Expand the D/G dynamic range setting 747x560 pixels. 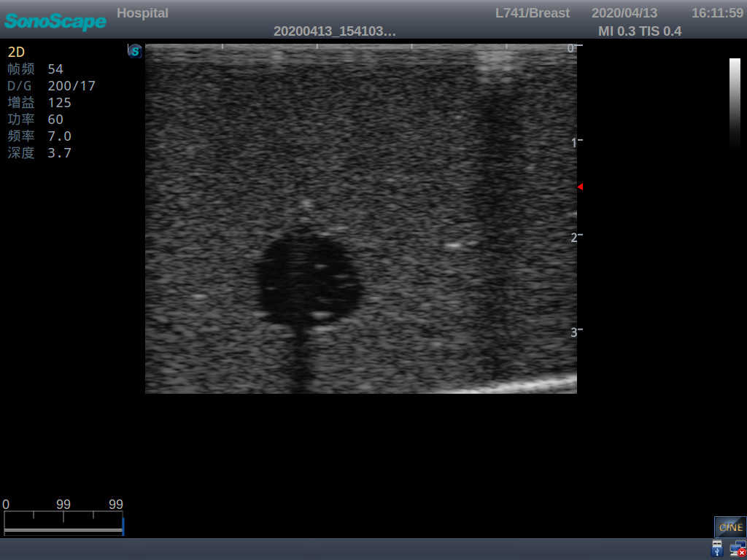[x=18, y=85]
